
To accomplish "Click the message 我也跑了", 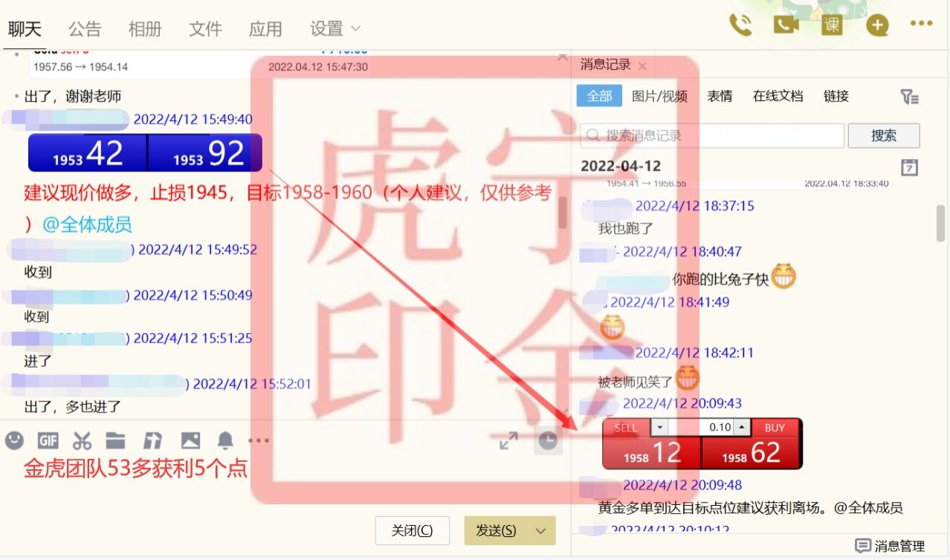I will pos(626,229).
